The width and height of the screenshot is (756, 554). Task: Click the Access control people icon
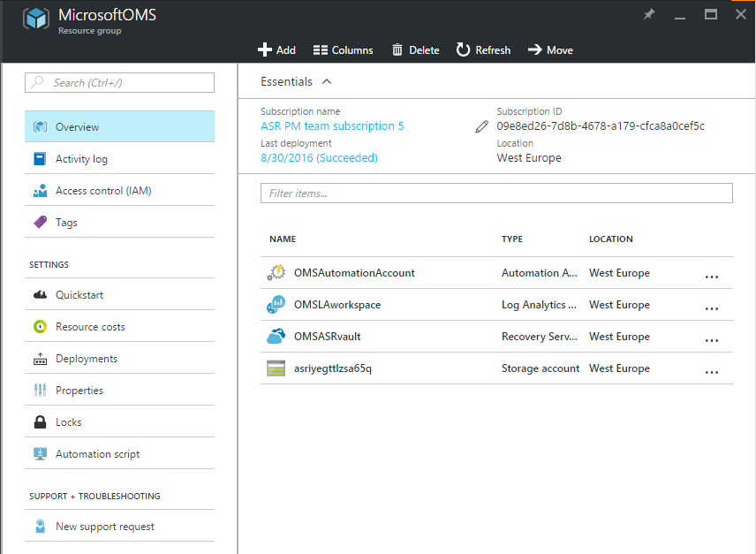40,191
